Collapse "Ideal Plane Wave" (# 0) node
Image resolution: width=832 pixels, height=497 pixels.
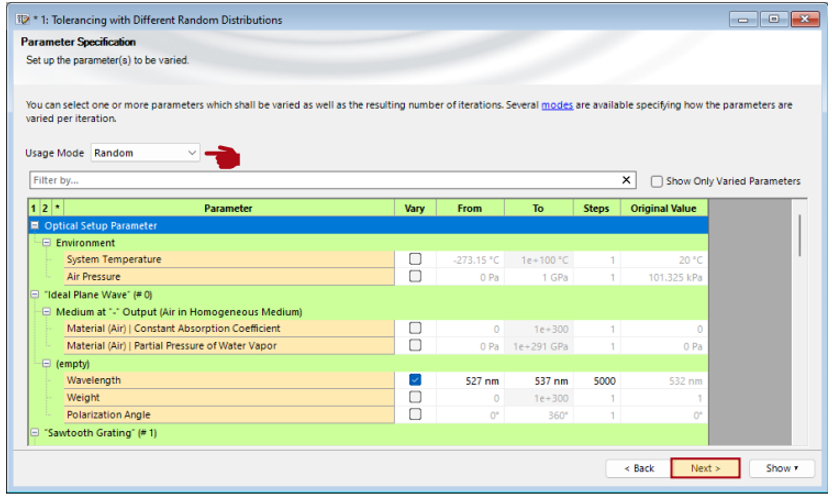[x=35, y=294]
